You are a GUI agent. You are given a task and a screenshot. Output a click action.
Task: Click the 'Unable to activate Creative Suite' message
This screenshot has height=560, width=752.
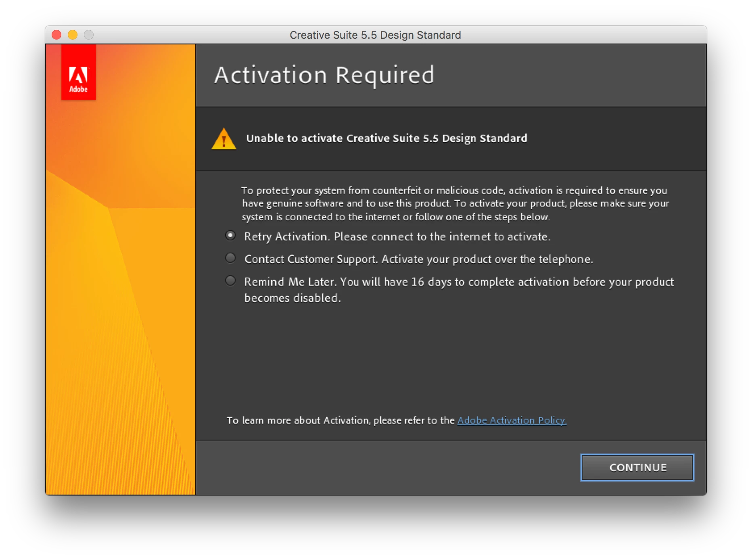(x=386, y=138)
